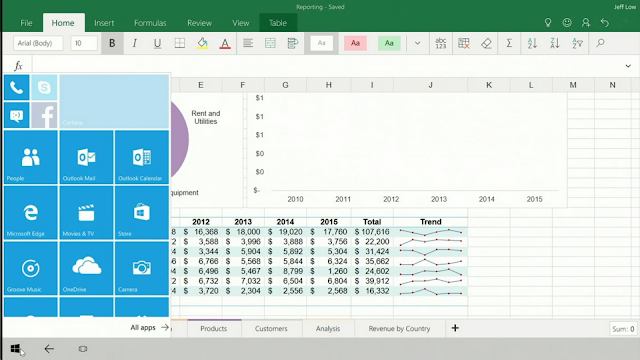This screenshot has width=640, height=360.
Task: Open text alignment options
Action: [248, 43]
